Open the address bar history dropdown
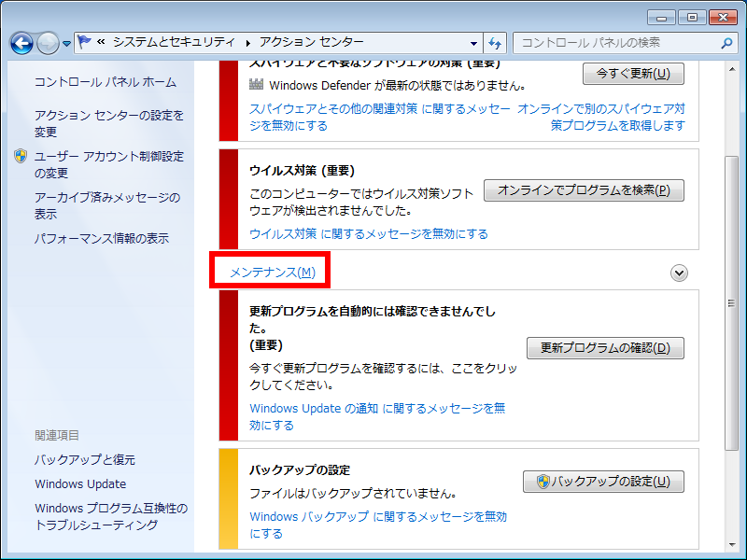Image resolution: width=747 pixels, height=560 pixels. (474, 43)
